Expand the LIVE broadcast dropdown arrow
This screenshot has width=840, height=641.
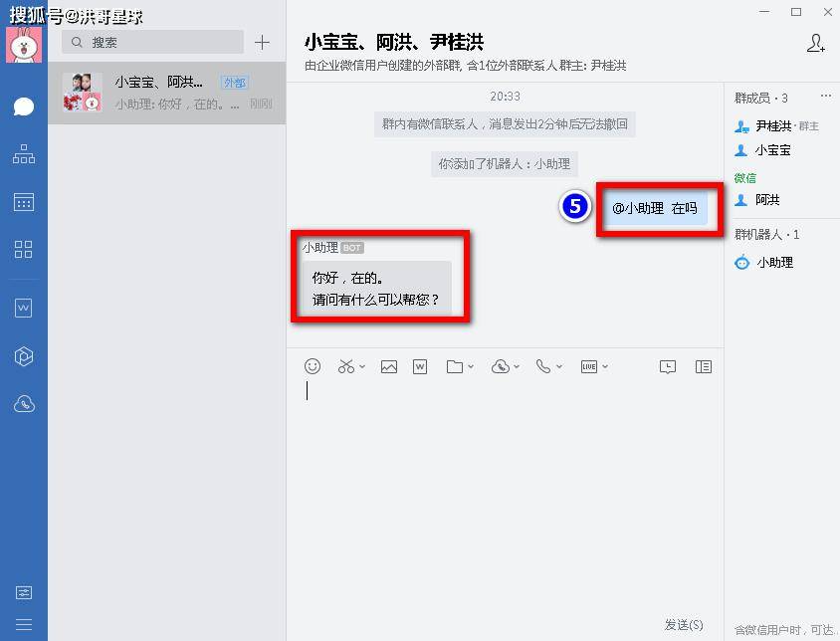tap(605, 366)
